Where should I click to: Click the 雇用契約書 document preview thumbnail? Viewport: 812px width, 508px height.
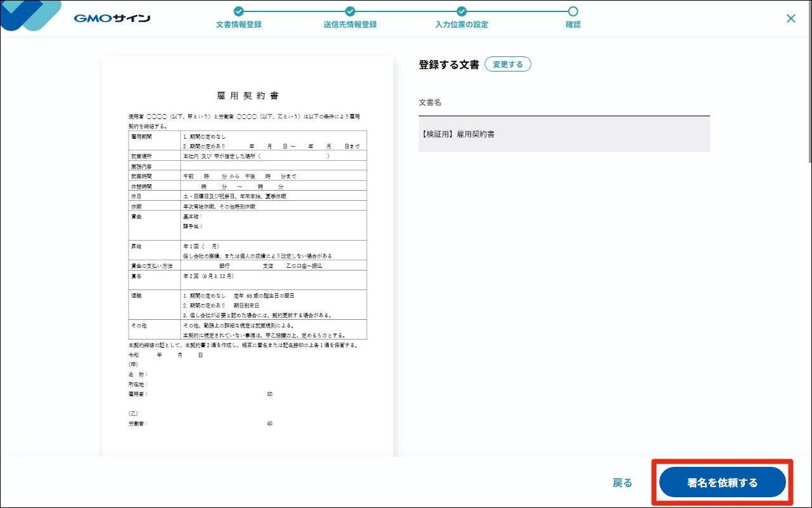(248, 257)
